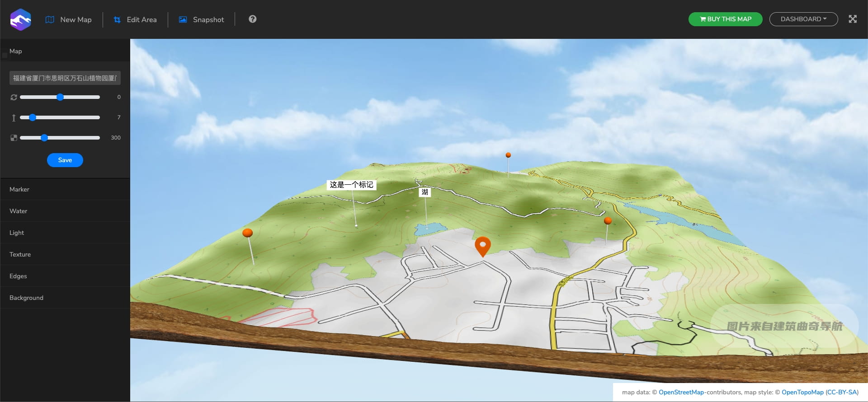Expand the Light section
This screenshot has width=868, height=402.
pyautogui.click(x=65, y=233)
